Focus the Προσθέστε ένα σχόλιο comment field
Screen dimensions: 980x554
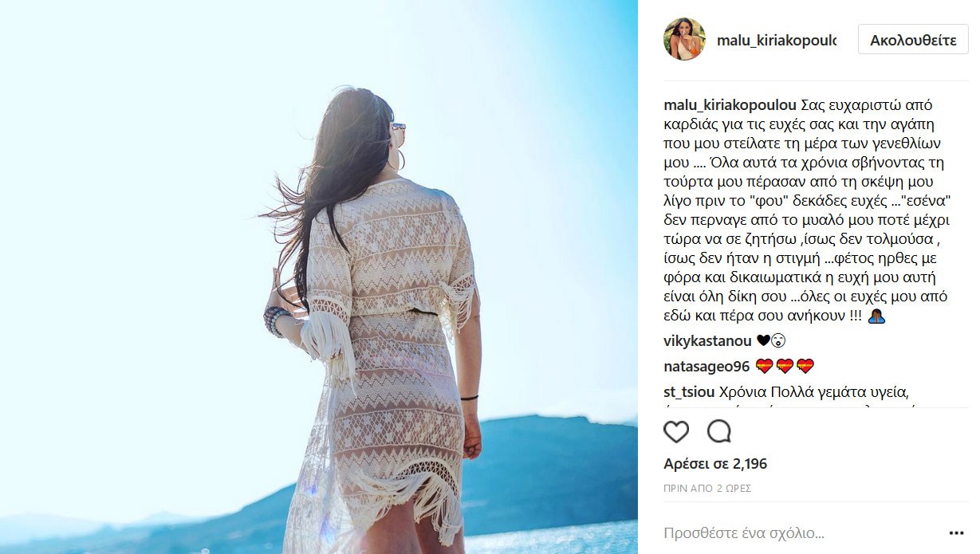tap(801, 533)
